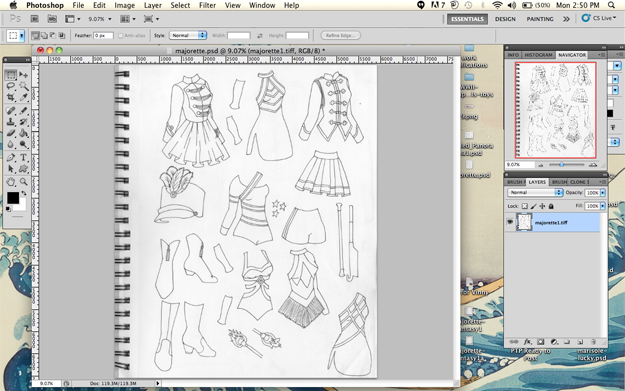Select the Dodge tool
The height and width of the screenshot is (391, 625).
click(x=24, y=144)
